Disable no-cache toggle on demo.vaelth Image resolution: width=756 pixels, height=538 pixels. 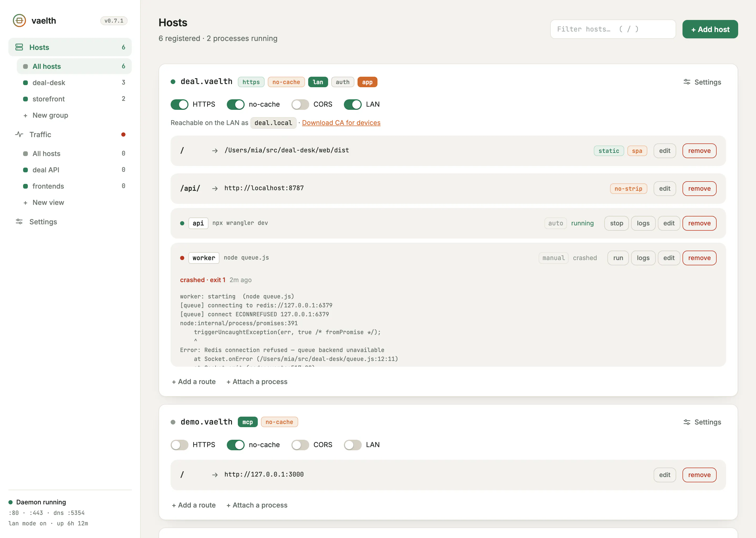pos(236,445)
